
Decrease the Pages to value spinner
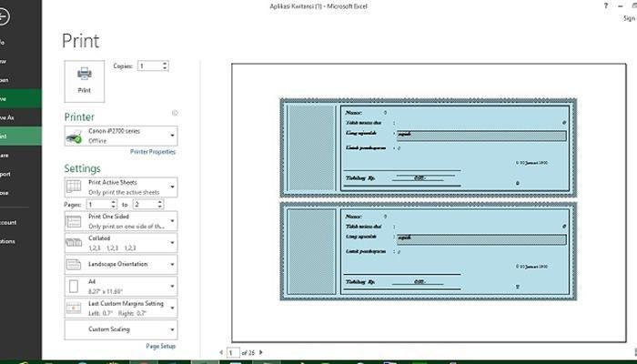160,207
